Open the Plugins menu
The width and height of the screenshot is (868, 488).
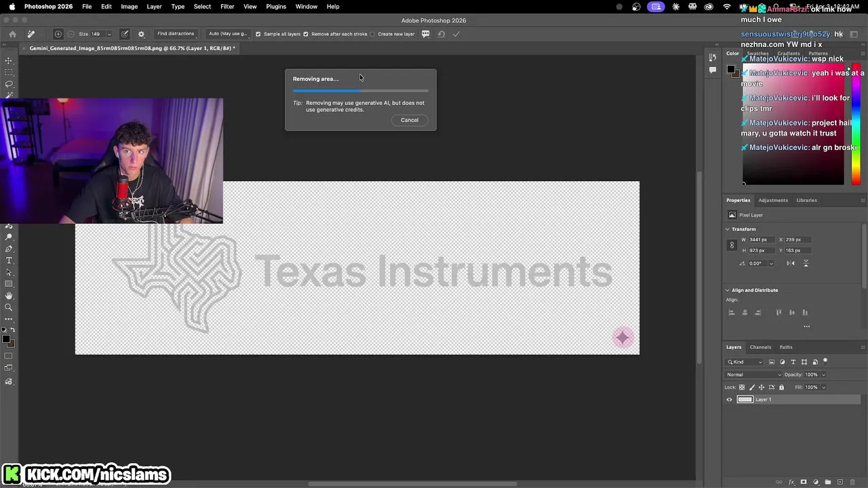[x=276, y=6]
